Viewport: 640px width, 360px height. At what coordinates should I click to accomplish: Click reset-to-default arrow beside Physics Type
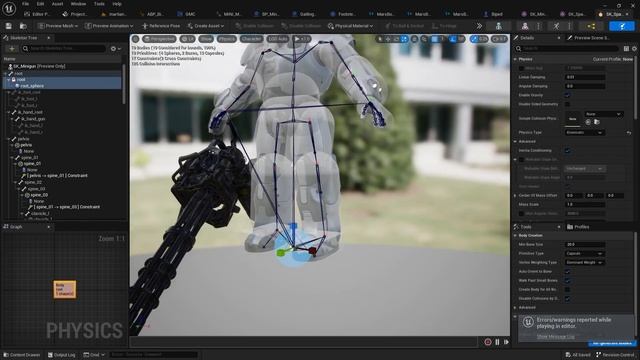[x=629, y=133]
